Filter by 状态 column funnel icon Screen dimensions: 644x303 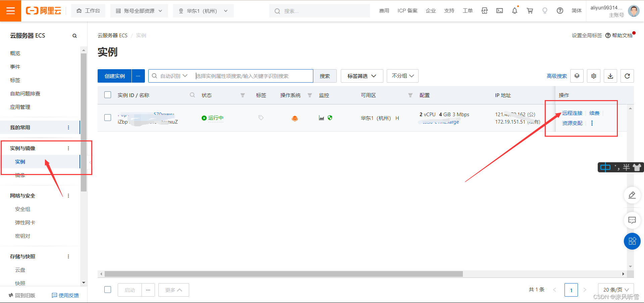(x=243, y=95)
